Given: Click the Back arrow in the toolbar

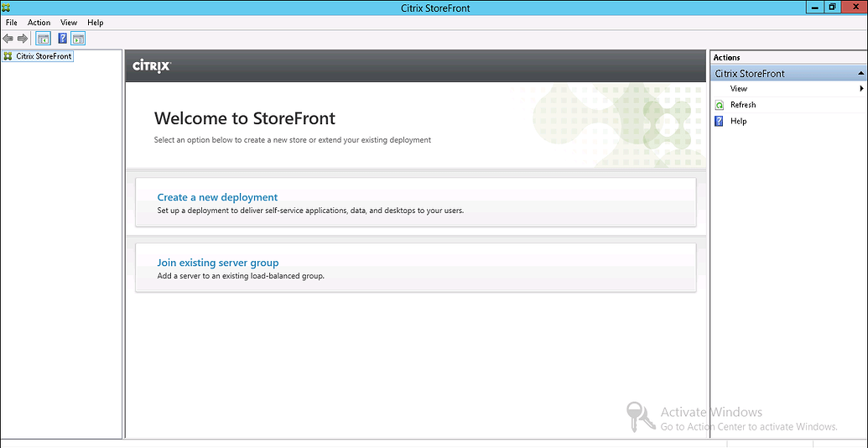Looking at the screenshot, I should [8, 39].
